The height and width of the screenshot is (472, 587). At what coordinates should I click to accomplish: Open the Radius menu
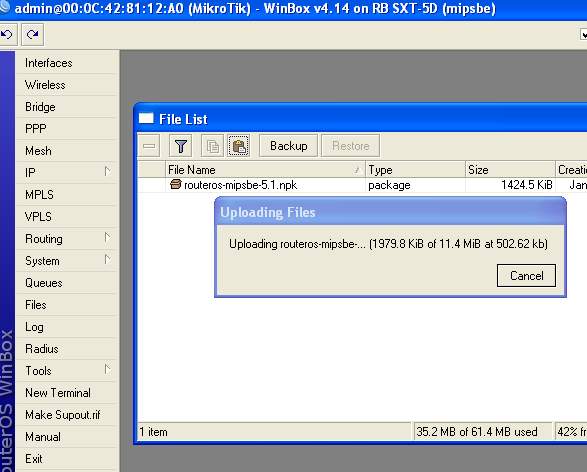(x=67, y=349)
